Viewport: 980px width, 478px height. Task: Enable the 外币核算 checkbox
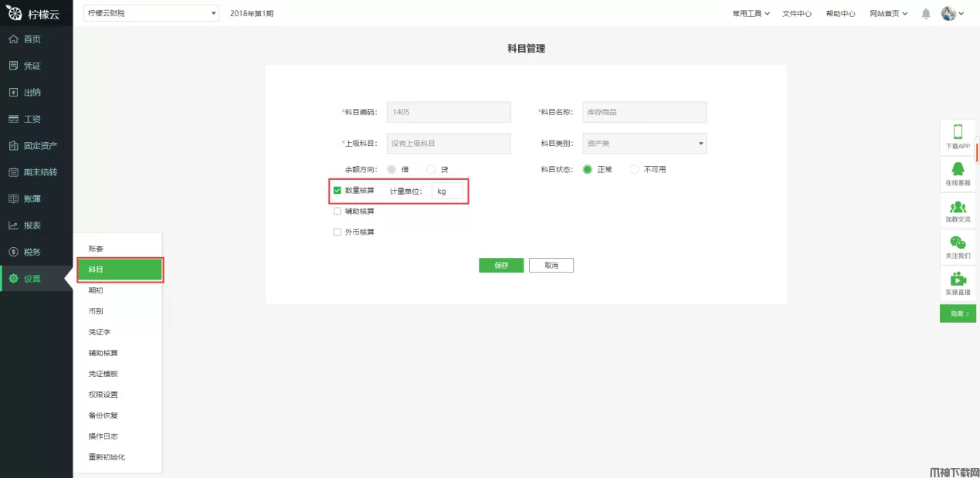pos(337,232)
